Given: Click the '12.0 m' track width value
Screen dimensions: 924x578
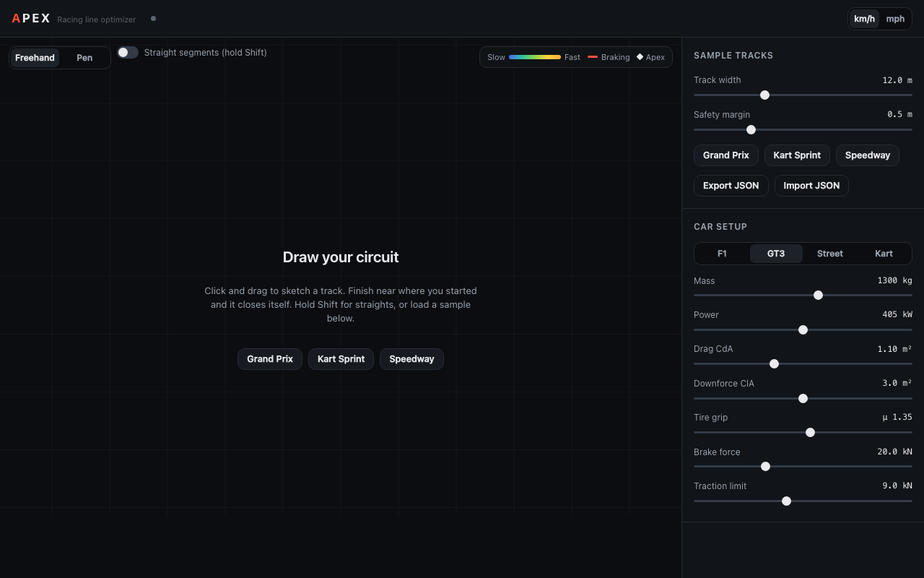Looking at the screenshot, I should pos(897,80).
